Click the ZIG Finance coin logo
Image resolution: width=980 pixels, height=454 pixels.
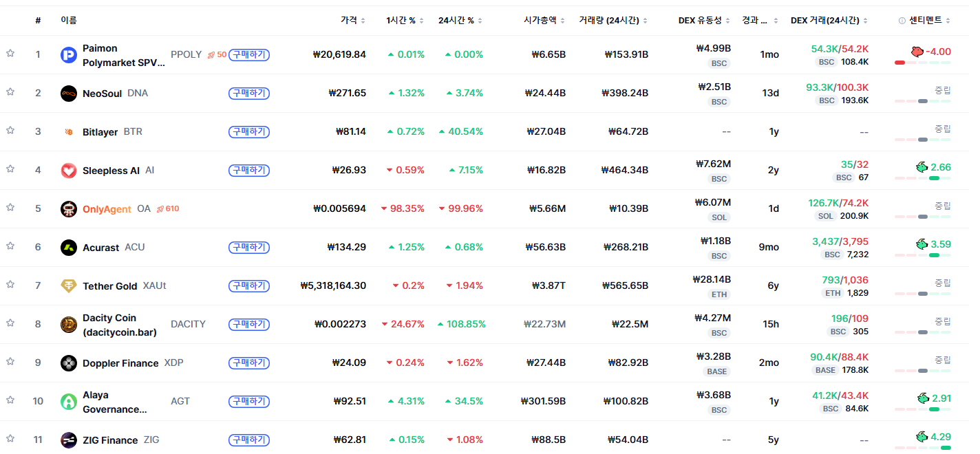69,440
